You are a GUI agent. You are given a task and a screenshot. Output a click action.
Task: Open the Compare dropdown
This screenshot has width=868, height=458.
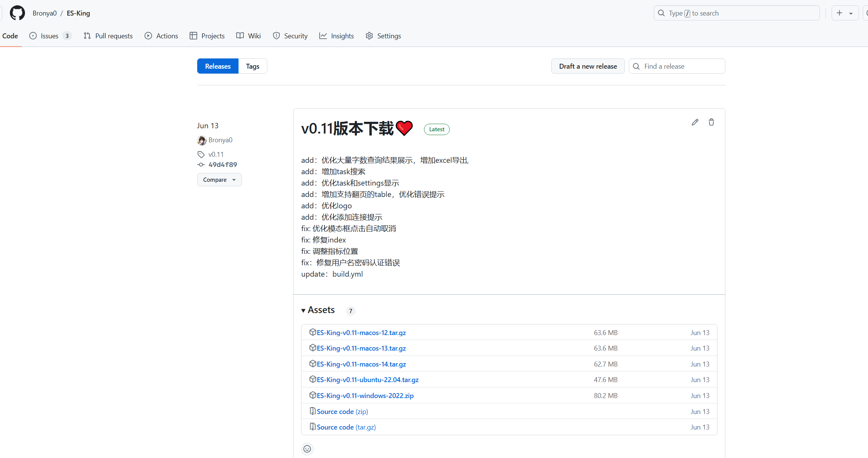point(219,180)
